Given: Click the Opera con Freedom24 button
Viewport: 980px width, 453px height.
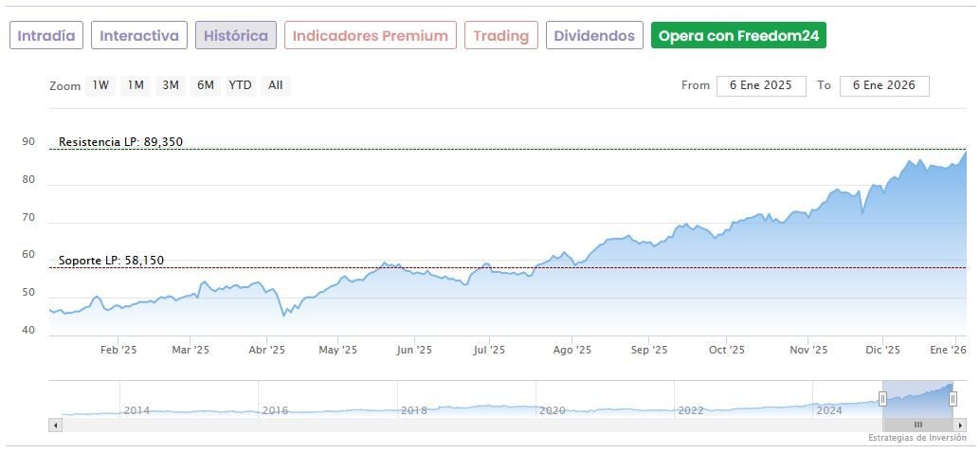Looking at the screenshot, I should click(x=739, y=36).
